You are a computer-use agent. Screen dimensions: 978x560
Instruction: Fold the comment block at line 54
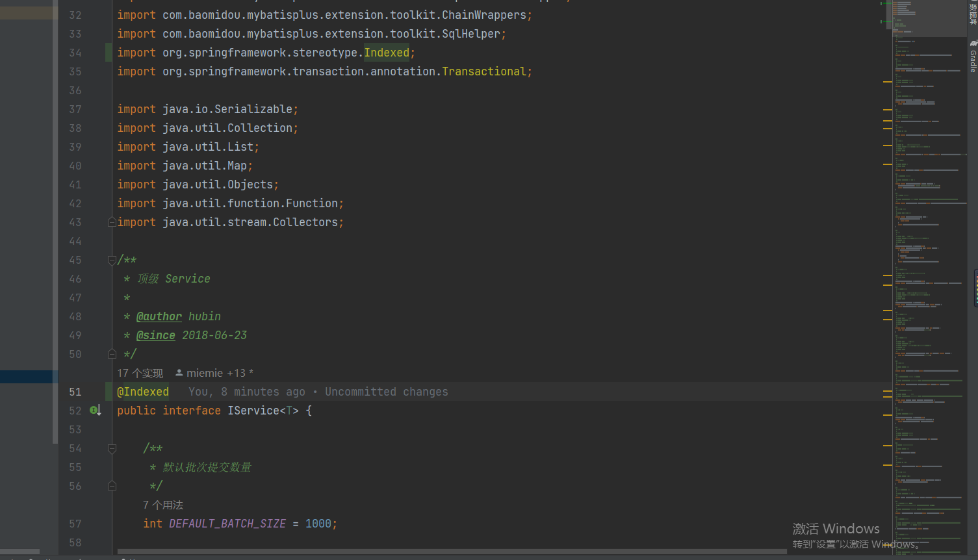(x=112, y=448)
